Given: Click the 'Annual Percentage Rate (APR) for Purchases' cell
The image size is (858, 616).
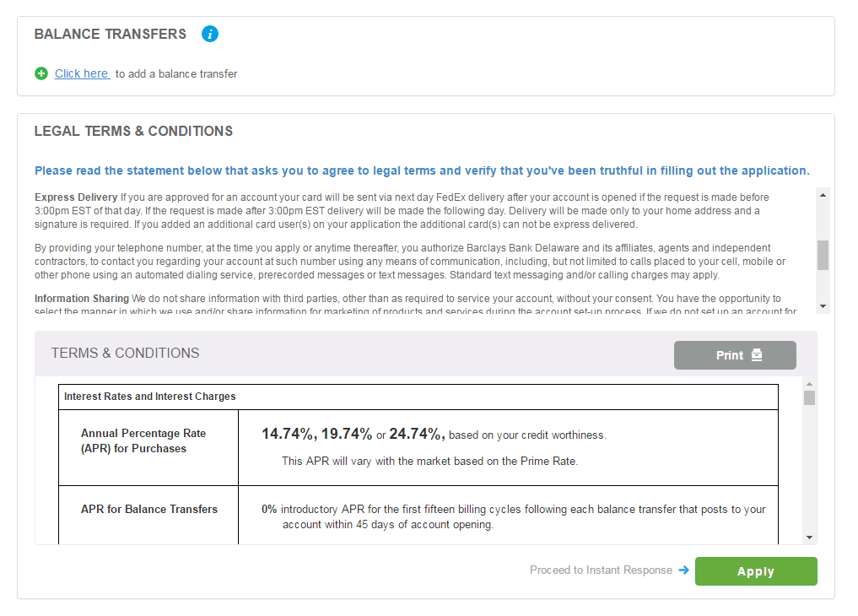Looking at the screenshot, I should (143, 440).
